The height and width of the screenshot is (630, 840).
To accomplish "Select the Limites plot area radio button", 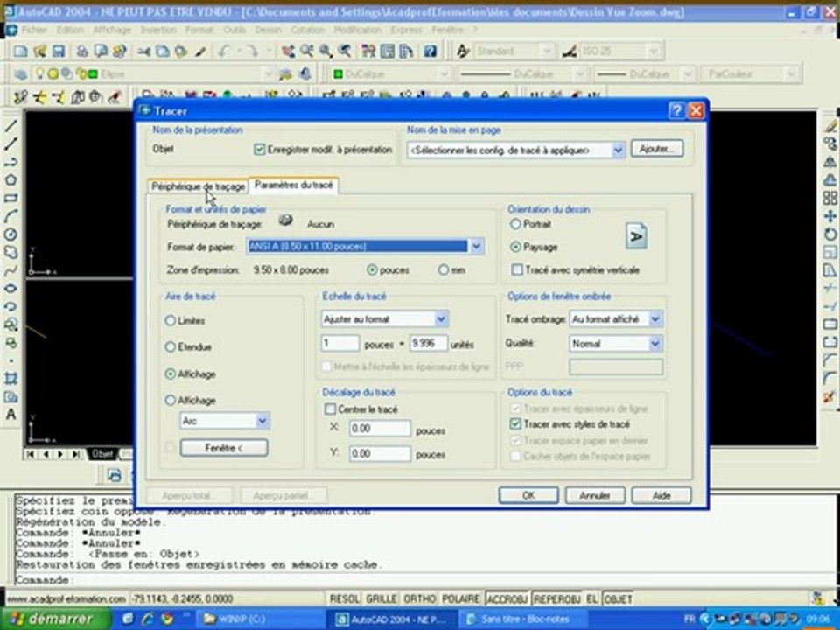I will coord(171,321).
